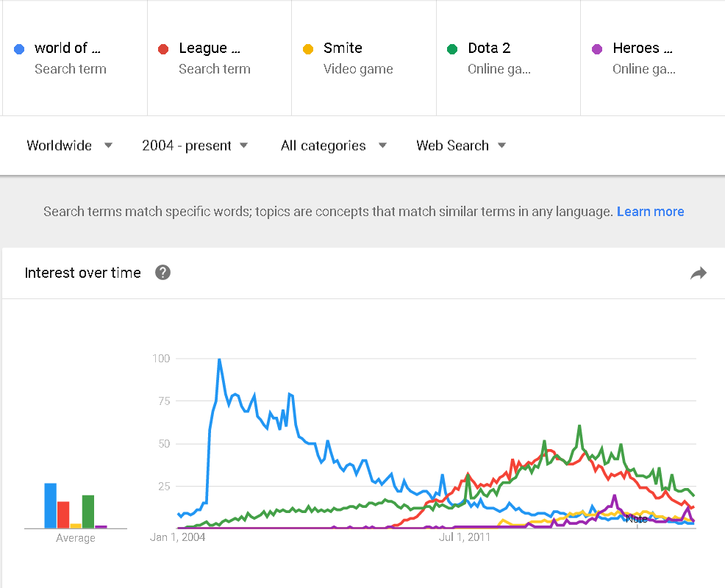This screenshot has width=725, height=588.
Task: Click the green average bar
Action: click(x=88, y=512)
